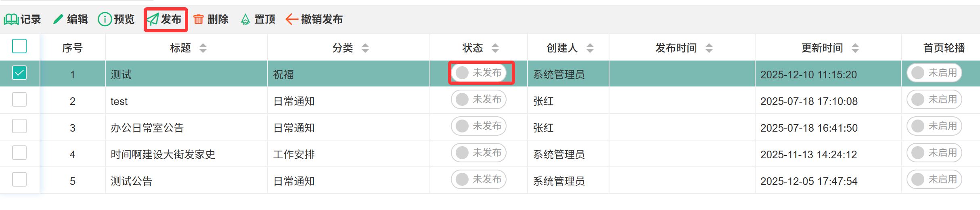The height and width of the screenshot is (210, 980).
Task: Check the select-all header checkbox
Action: click(x=19, y=46)
